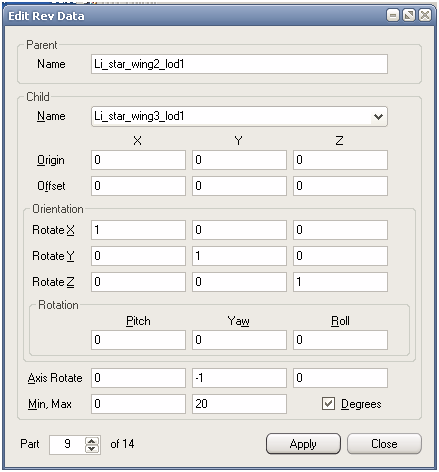Viewport: 439px width, 472px height.
Task: Click the Yaw rotation input field
Action: point(239,340)
